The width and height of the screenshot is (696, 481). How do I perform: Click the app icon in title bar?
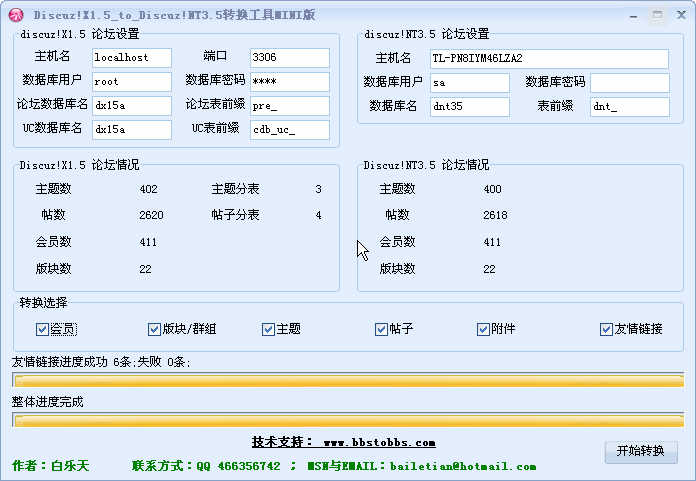tap(16, 15)
